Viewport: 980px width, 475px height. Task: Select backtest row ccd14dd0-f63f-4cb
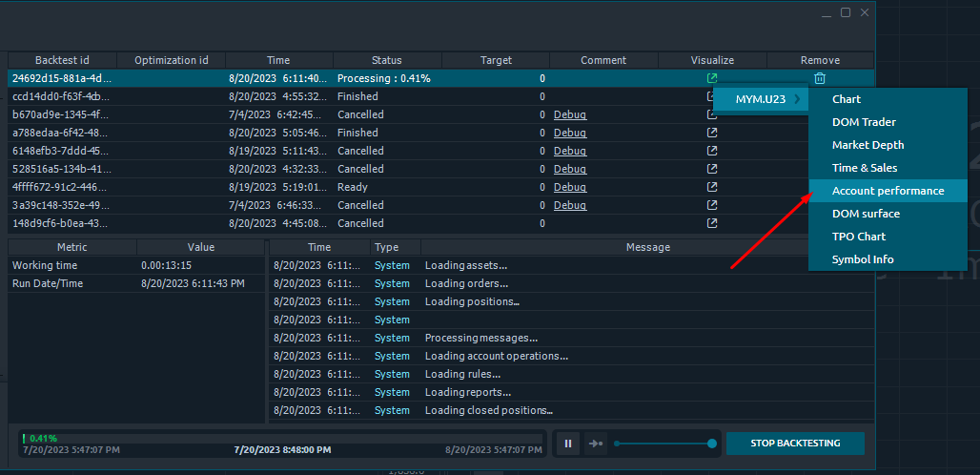[440, 96]
